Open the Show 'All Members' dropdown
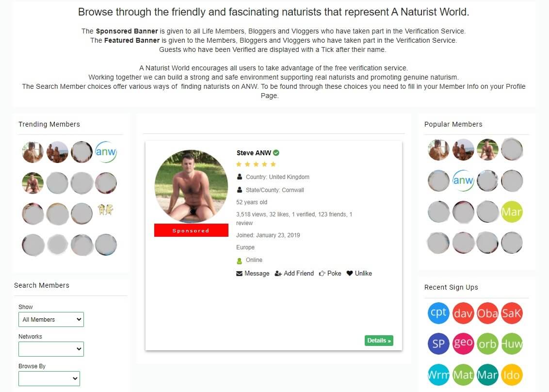The height and width of the screenshot is (392, 549). coord(51,320)
